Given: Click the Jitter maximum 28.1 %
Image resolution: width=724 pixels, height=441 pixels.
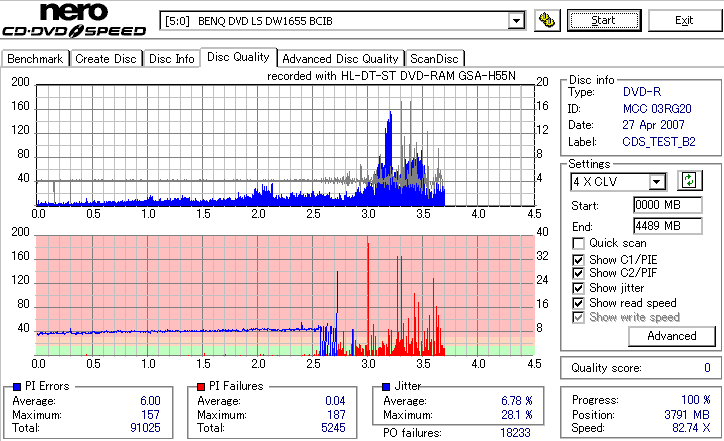Looking at the screenshot, I should pos(517,415).
